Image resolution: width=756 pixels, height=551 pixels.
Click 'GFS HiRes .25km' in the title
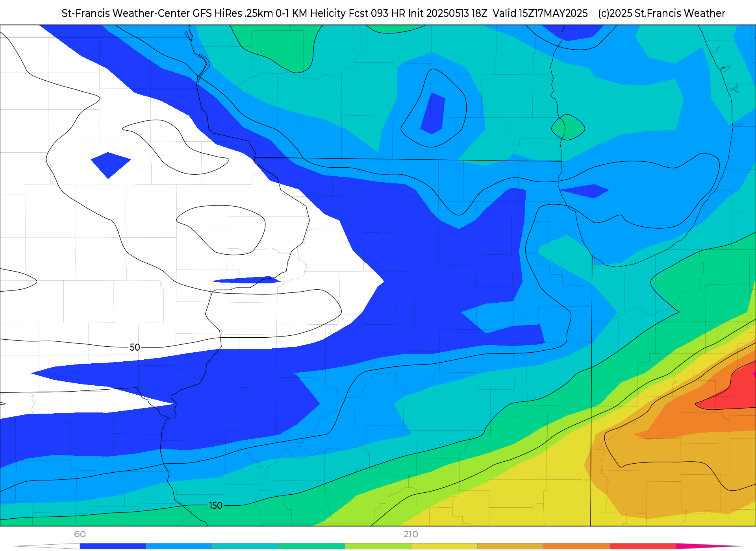pos(233,13)
